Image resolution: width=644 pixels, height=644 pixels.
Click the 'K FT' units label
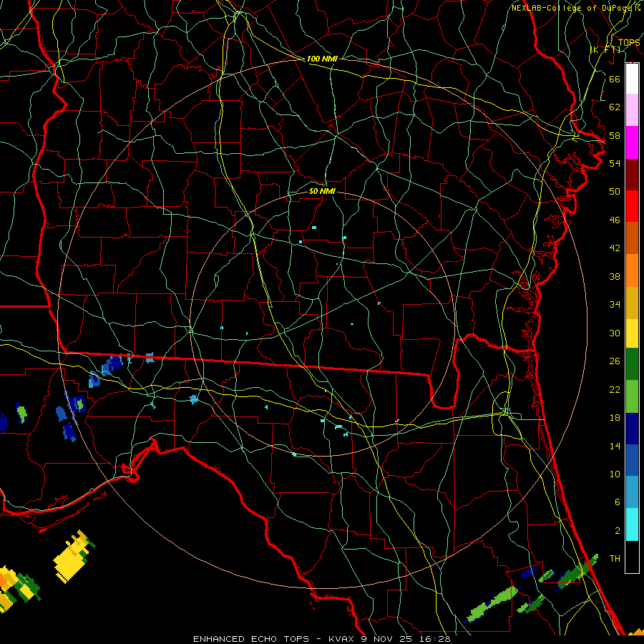(x=605, y=49)
